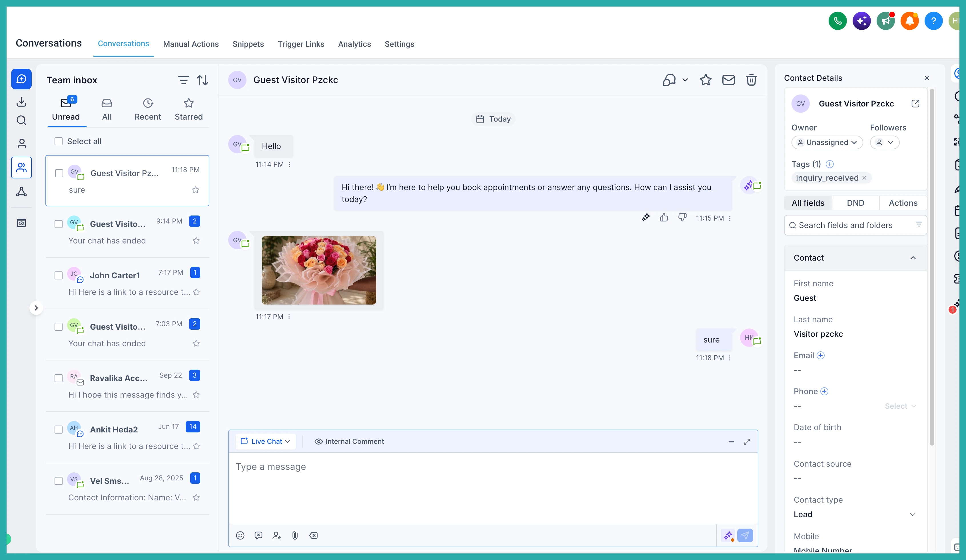Image resolution: width=966 pixels, height=560 pixels.
Task: Open the Trigger Links tab
Action: pos(300,44)
